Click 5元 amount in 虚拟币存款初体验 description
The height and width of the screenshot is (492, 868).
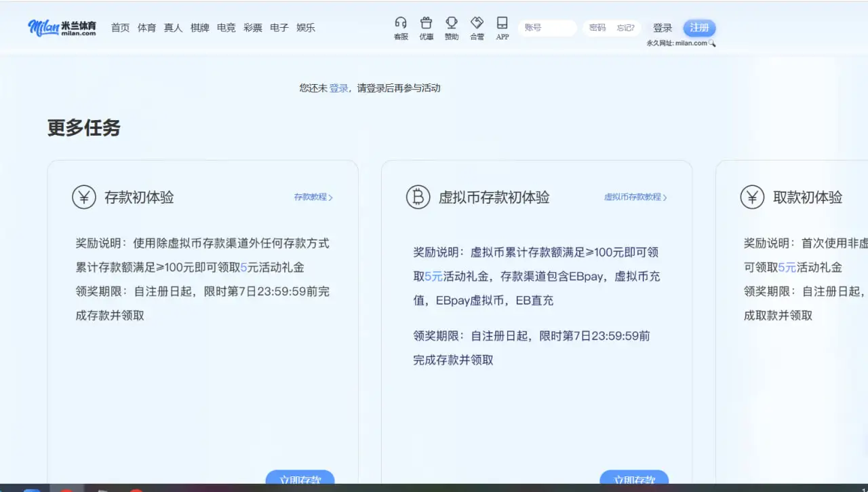(x=434, y=277)
